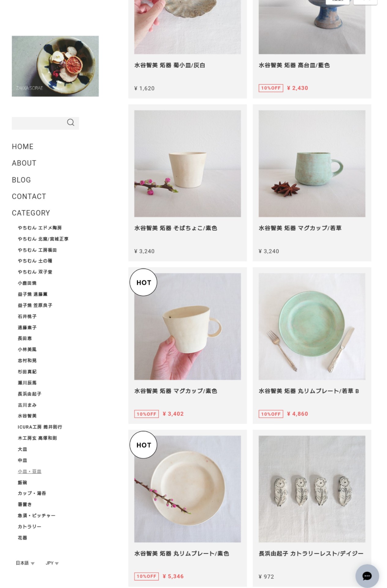Open the 日本語 language dropdown
This screenshot has width=387, height=588.
(x=25, y=563)
